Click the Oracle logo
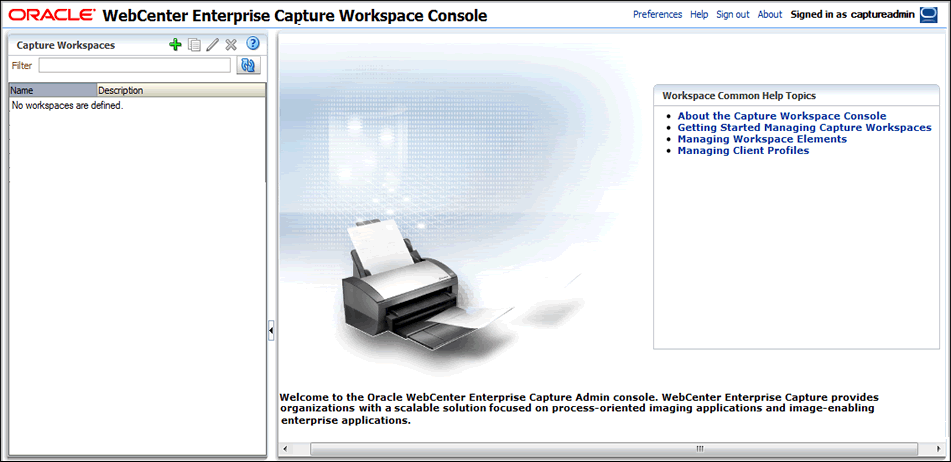 (x=51, y=15)
